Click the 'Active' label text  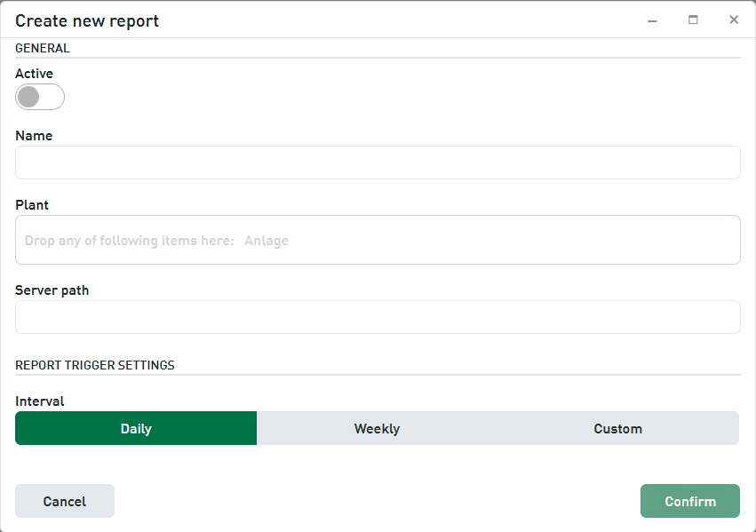(x=34, y=74)
